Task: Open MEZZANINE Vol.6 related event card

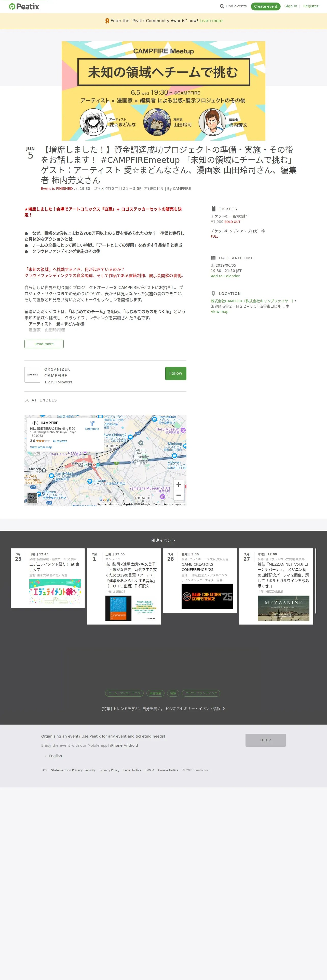Action: point(276,586)
